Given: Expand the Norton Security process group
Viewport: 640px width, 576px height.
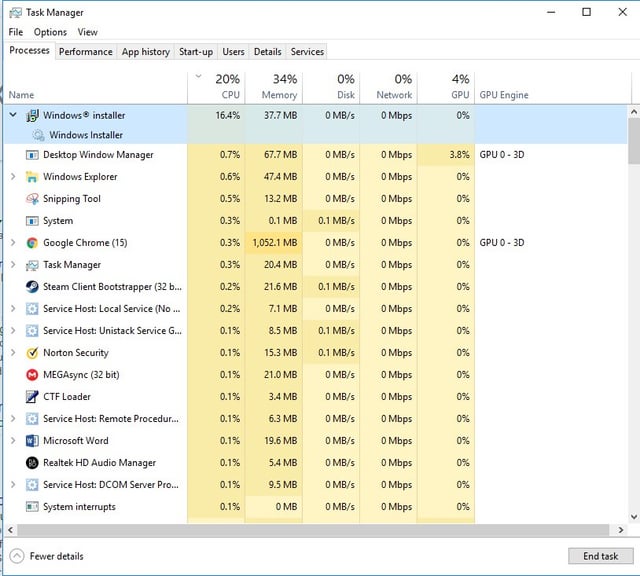Looking at the screenshot, I should click(13, 353).
